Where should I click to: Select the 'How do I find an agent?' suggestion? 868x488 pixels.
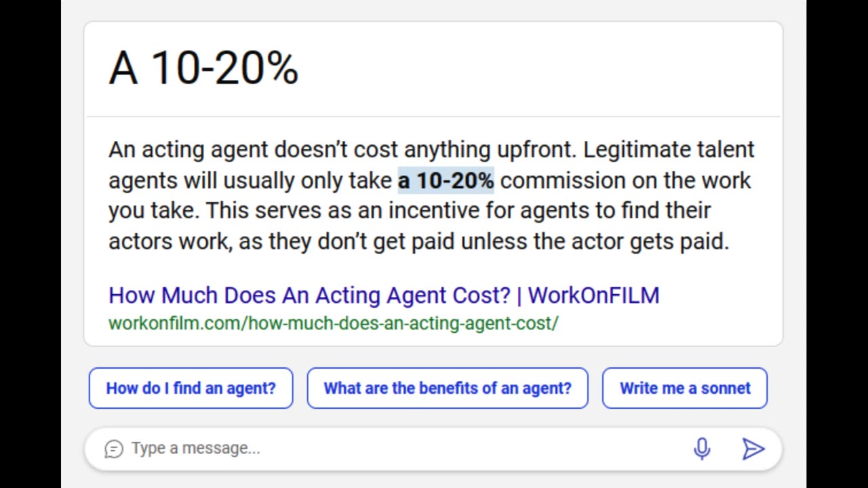[x=191, y=388]
